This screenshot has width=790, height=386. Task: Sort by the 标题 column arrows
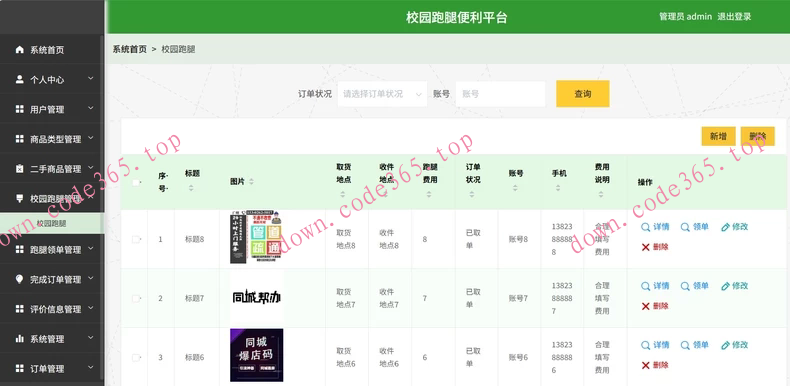click(191, 188)
